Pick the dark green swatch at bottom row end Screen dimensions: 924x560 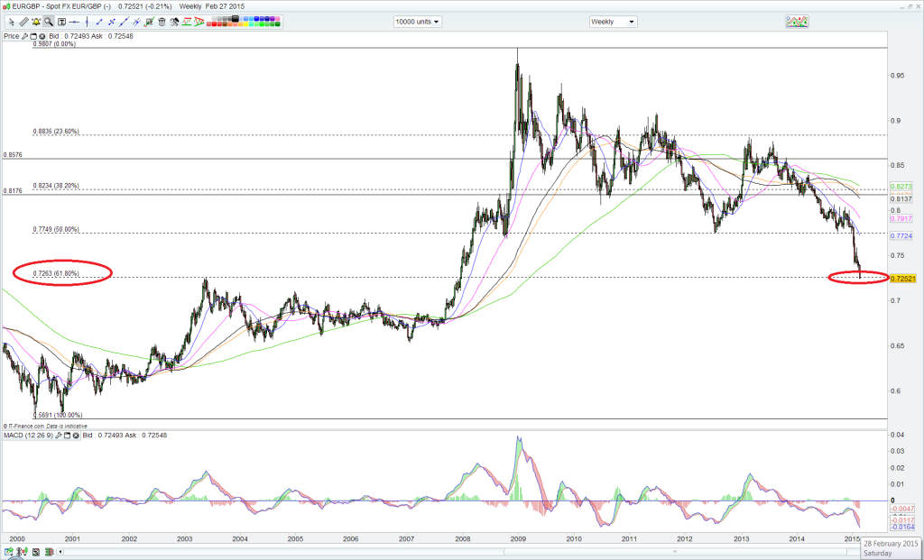tap(278, 24)
